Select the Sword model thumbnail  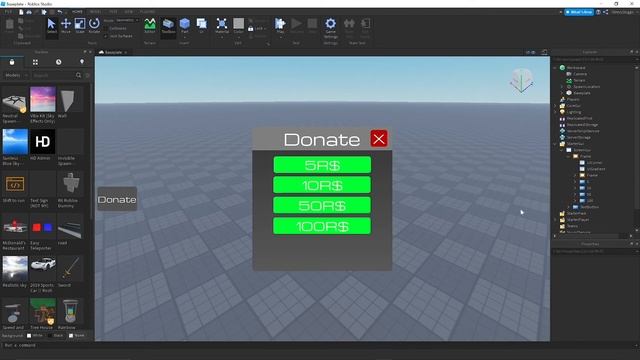click(x=70, y=269)
